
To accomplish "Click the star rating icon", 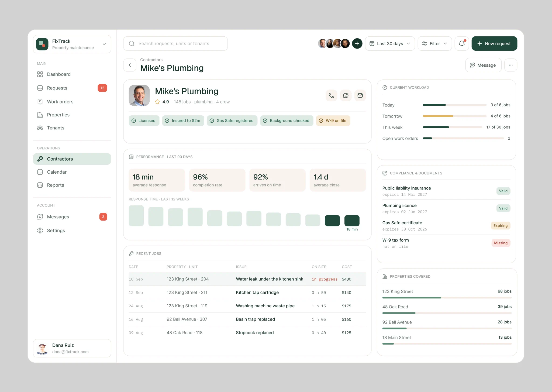I will click(x=157, y=102).
